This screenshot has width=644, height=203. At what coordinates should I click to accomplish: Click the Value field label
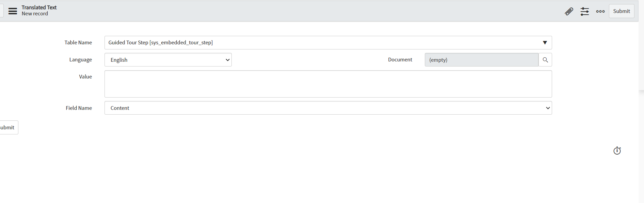pyautogui.click(x=85, y=77)
